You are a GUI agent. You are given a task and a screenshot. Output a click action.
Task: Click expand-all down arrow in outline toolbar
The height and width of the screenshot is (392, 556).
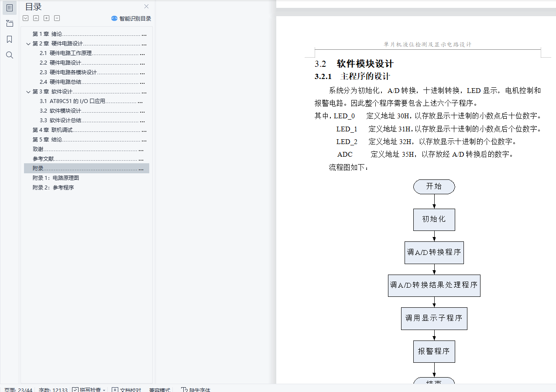pyautogui.click(x=25, y=18)
